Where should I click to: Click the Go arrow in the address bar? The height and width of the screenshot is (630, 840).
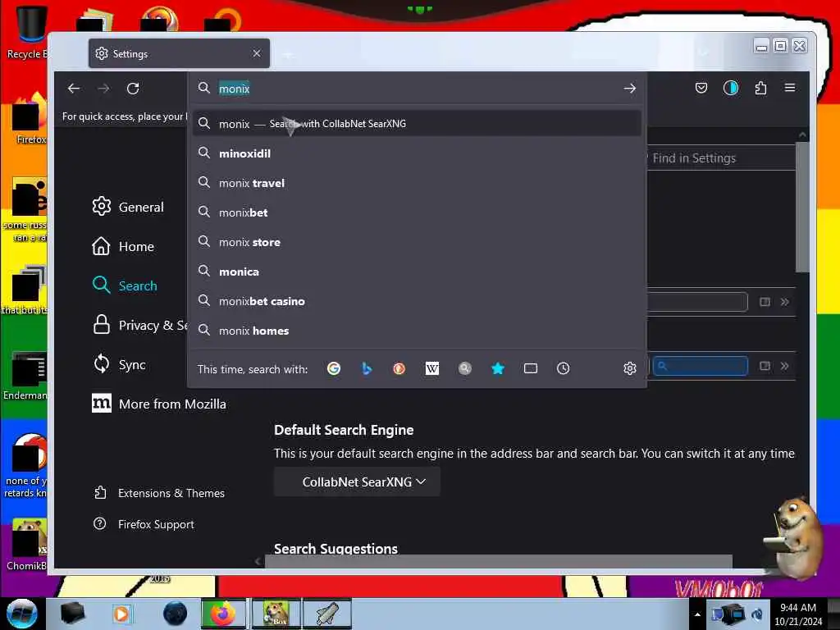pos(629,89)
